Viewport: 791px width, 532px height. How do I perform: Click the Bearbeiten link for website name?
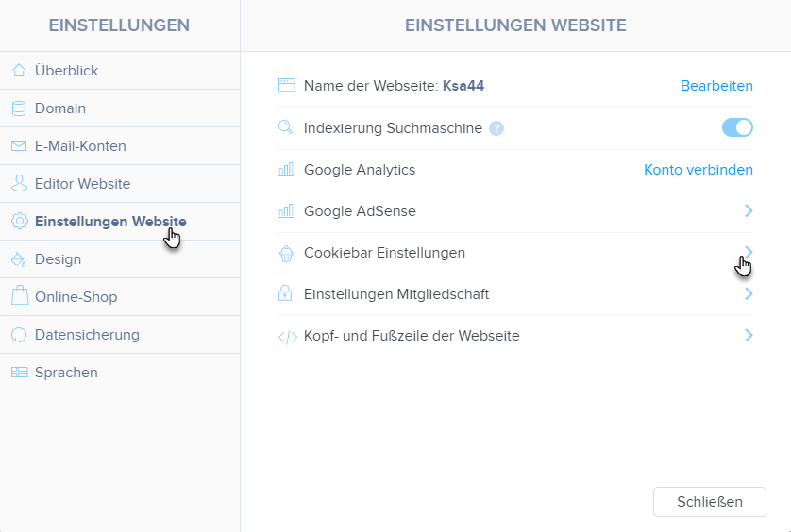[x=716, y=86]
